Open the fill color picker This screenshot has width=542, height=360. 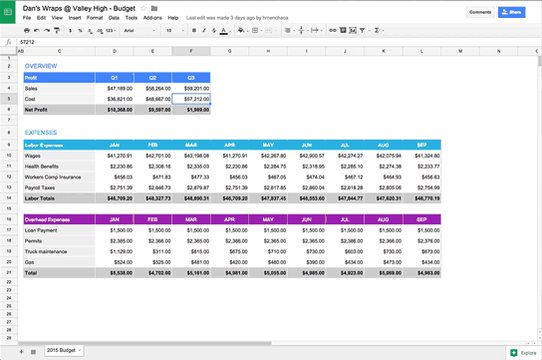click(x=241, y=30)
